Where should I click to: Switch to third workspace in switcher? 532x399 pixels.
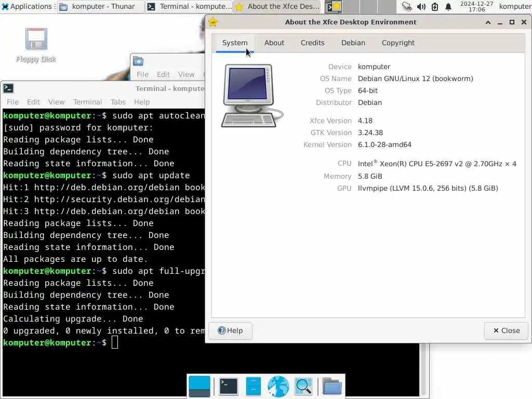[369, 6]
